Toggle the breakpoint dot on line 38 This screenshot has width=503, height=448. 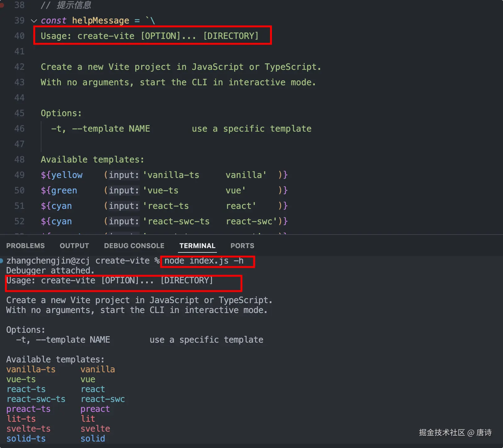click(2, 5)
